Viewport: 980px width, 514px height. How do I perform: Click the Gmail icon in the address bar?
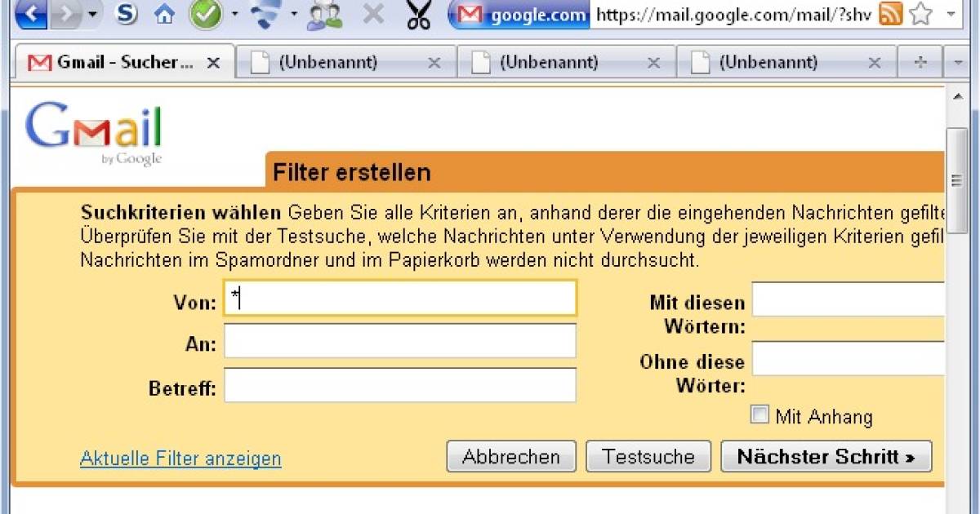(x=470, y=14)
